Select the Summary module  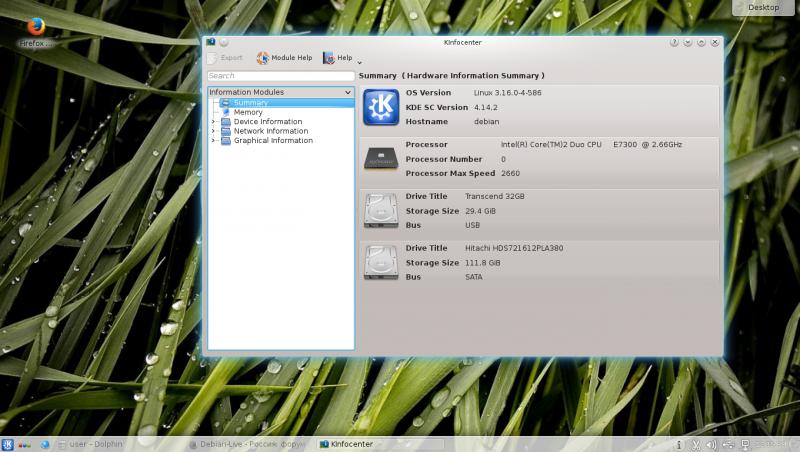[250, 103]
